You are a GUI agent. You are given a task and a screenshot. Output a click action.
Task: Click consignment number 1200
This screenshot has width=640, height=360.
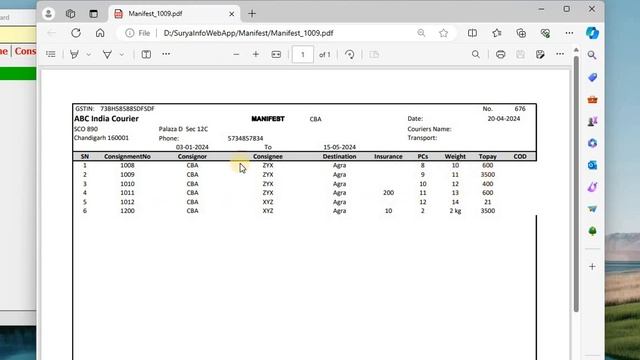(127, 211)
